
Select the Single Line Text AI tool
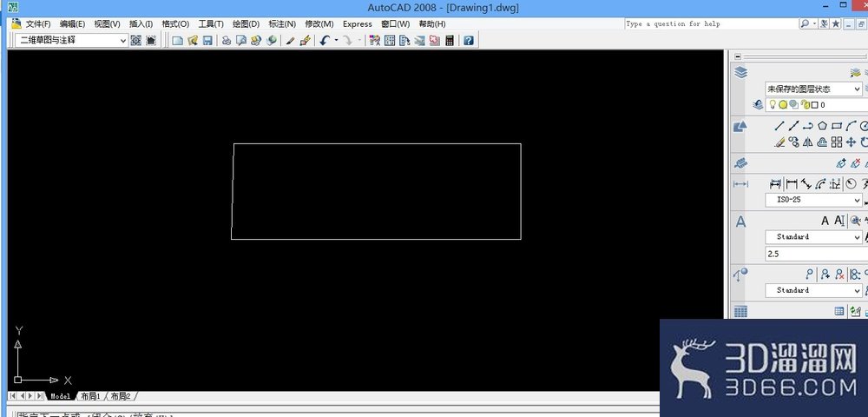[839, 221]
